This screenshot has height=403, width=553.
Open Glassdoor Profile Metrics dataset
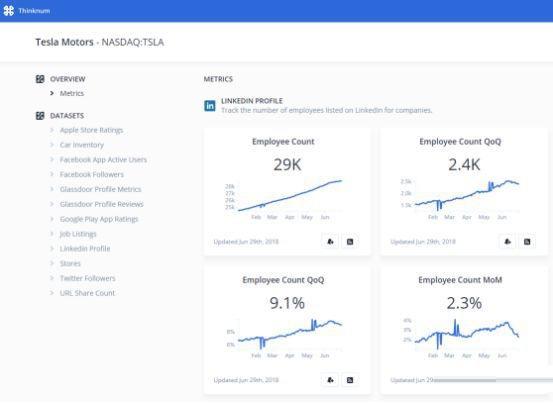(101, 189)
